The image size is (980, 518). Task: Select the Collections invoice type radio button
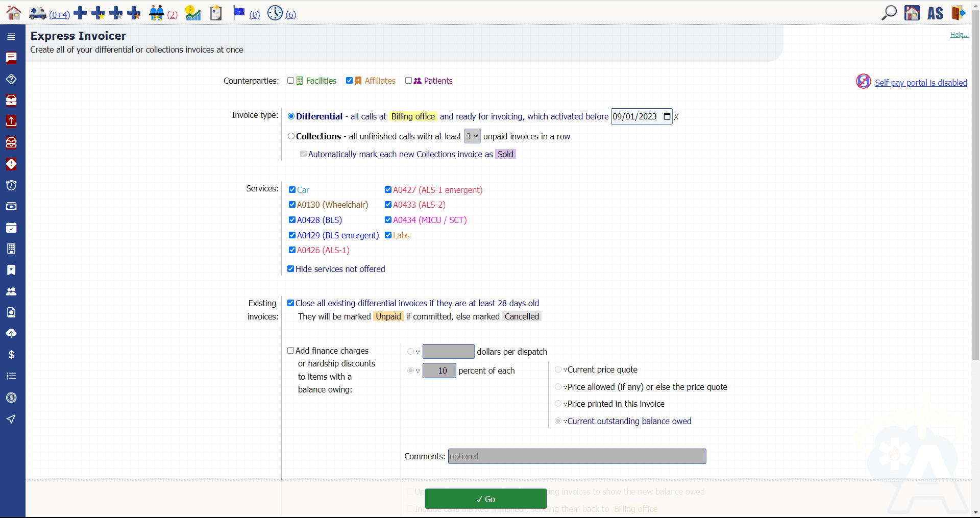[291, 136]
